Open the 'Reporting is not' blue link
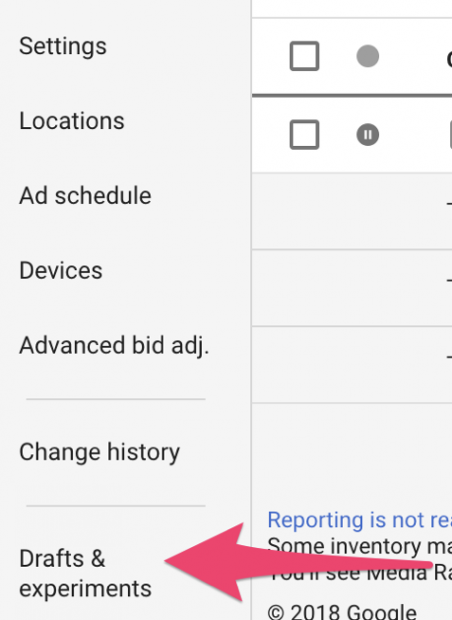The height and width of the screenshot is (620, 452). pyautogui.click(x=359, y=520)
